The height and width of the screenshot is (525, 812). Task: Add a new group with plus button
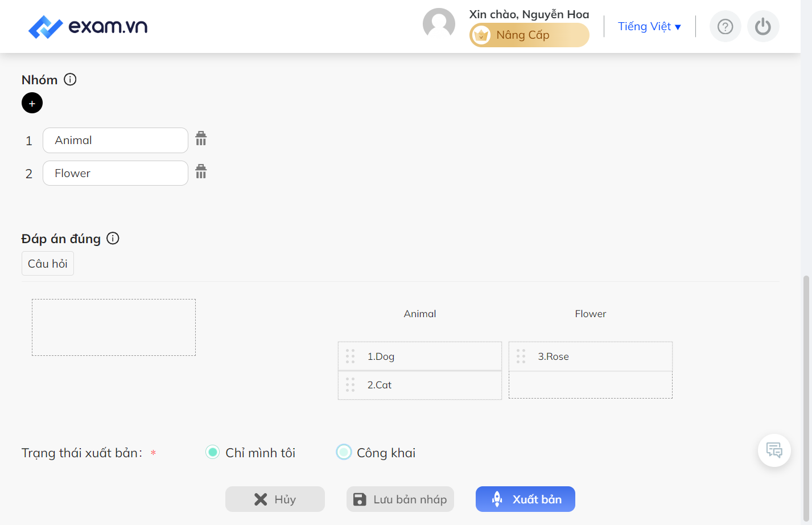coord(32,103)
